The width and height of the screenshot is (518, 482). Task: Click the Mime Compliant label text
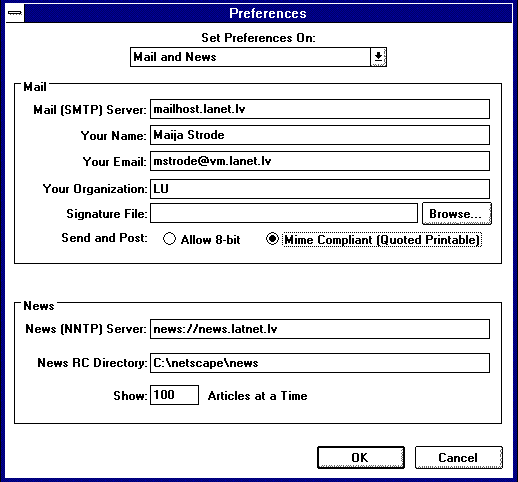point(382,240)
